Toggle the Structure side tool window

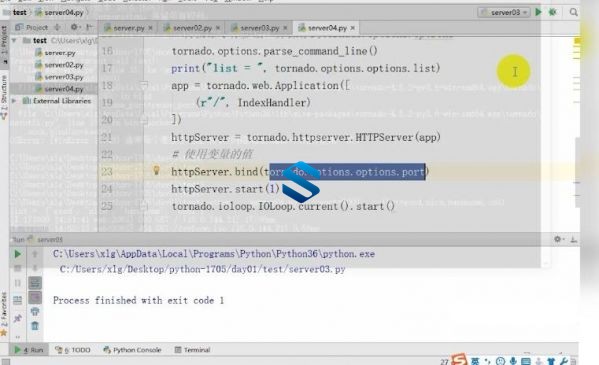coord(4,96)
